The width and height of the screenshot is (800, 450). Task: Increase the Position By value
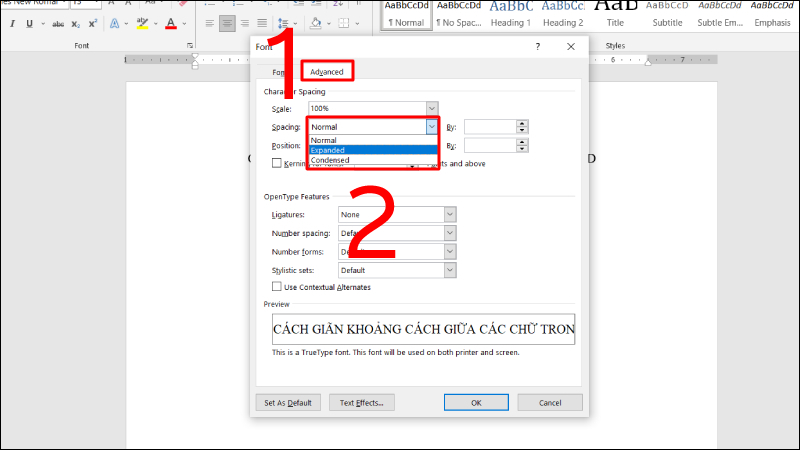point(521,142)
